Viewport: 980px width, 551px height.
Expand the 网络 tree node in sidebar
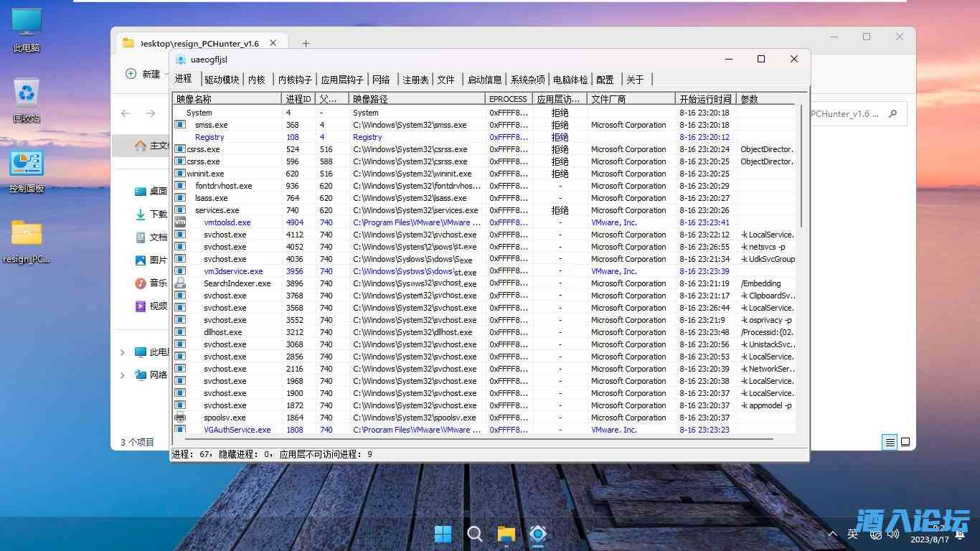123,375
